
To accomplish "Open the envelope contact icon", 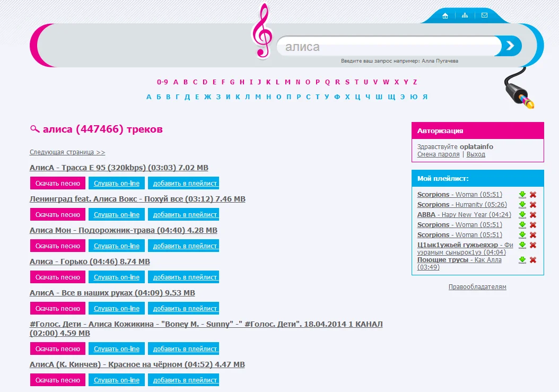I will pos(484,15).
